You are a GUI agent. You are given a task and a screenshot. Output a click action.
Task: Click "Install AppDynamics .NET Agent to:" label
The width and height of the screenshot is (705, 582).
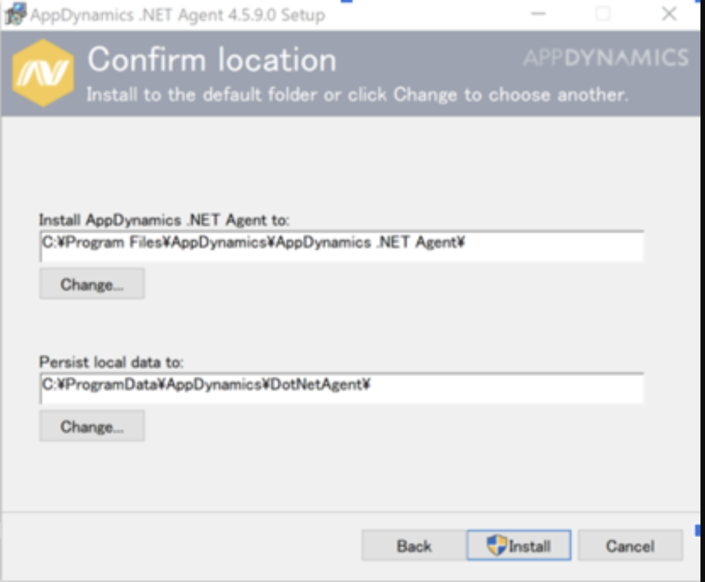point(164,219)
